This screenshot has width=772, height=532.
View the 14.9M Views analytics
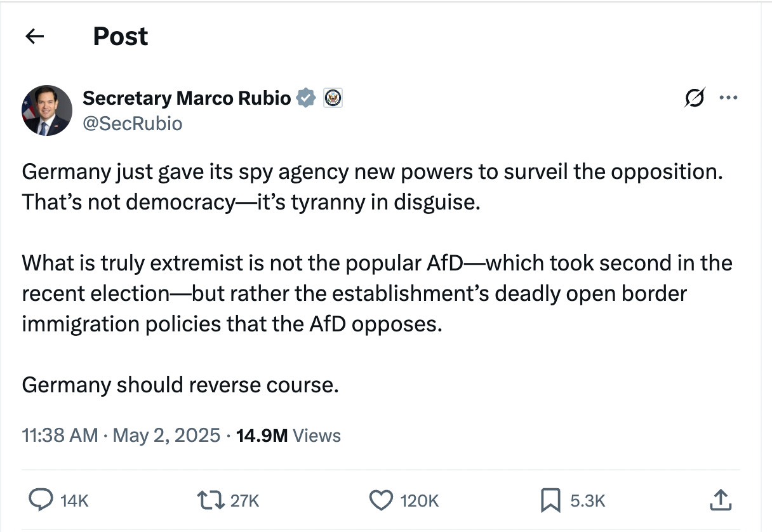(x=288, y=436)
